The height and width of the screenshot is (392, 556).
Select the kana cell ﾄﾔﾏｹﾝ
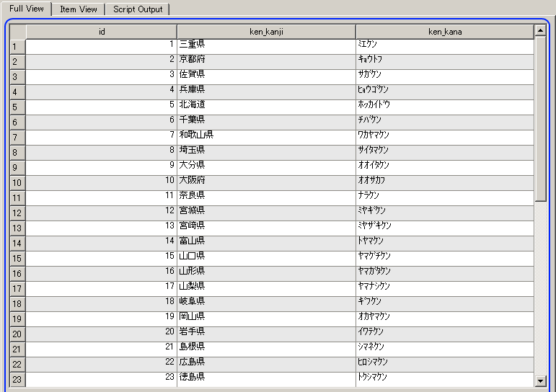pos(445,244)
